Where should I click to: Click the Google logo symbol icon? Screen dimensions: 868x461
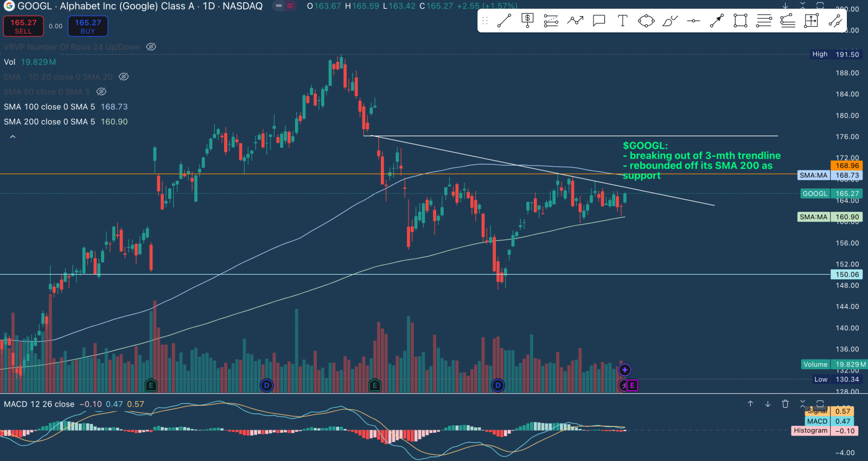click(x=9, y=6)
